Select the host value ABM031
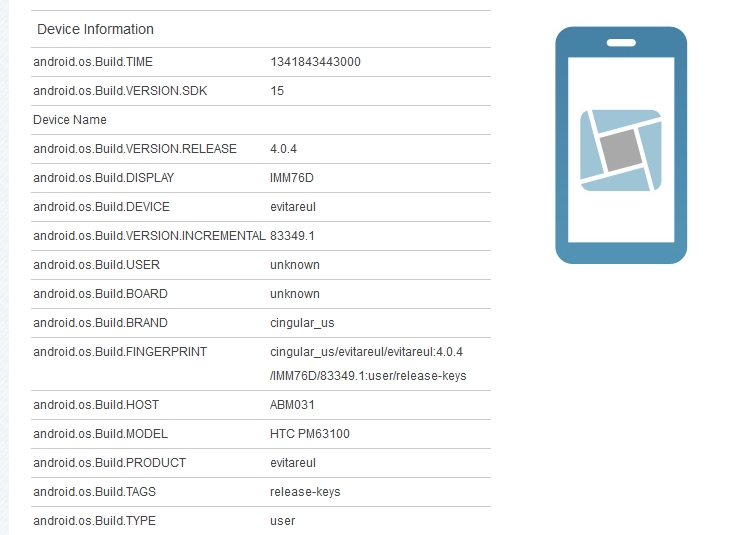 292,405
